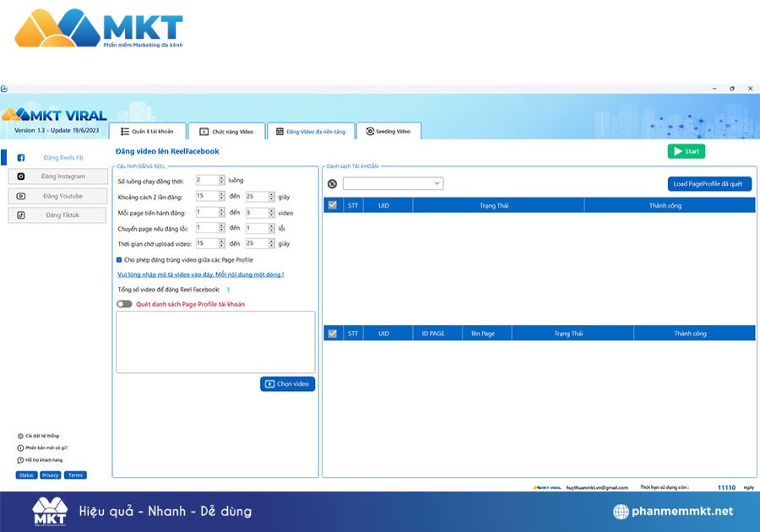Image resolution: width=760 pixels, height=532 pixels.
Task: Click the Instagram icon in the sidebar
Action: click(x=21, y=176)
